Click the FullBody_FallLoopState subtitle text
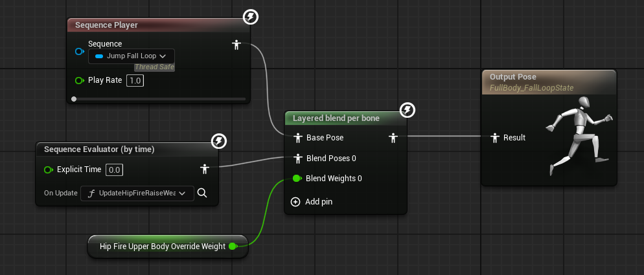 [531, 88]
